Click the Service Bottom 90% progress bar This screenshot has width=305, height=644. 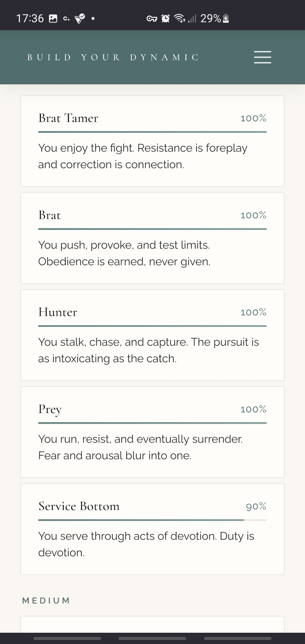(x=152, y=520)
